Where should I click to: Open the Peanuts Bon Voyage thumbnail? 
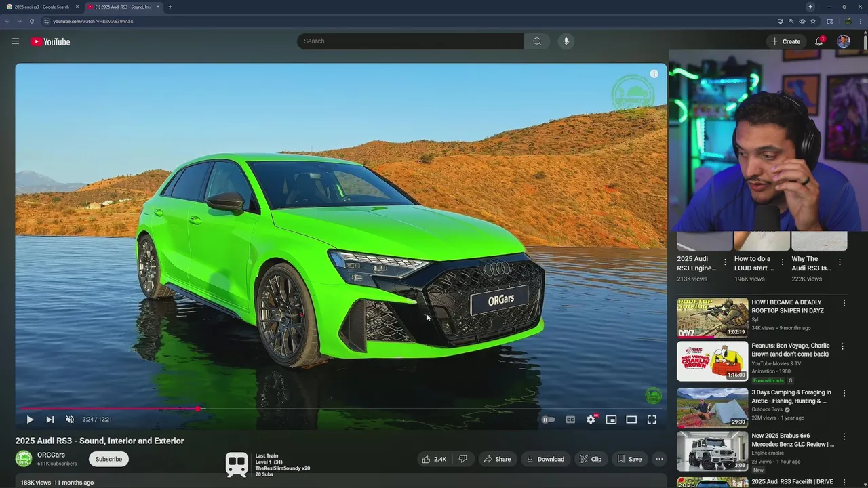[713, 361]
